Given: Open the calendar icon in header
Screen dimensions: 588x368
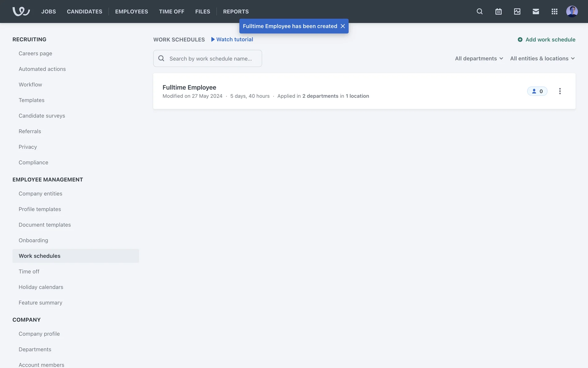Looking at the screenshot, I should click(498, 11).
